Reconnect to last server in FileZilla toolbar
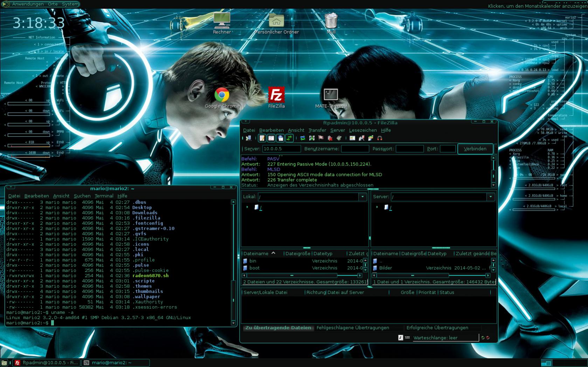The width and height of the screenshot is (588, 367). tap(339, 138)
